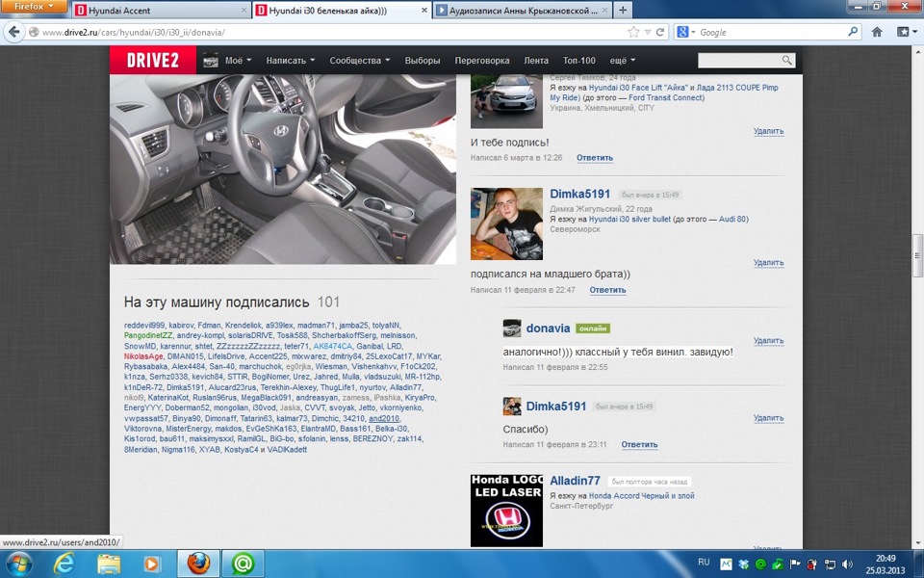Viewport: 924px width, 578px height.
Task: Launch media player from the taskbar
Action: pyautogui.click(x=151, y=564)
